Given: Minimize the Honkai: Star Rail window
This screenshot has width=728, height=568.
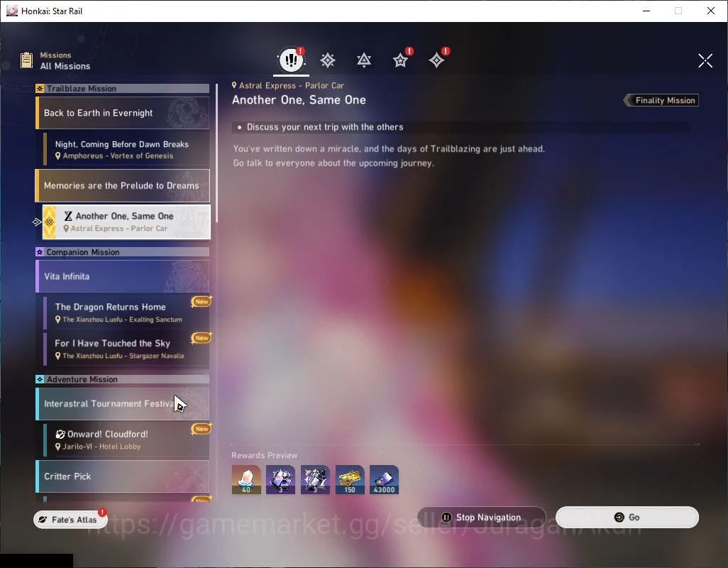Looking at the screenshot, I should [646, 11].
